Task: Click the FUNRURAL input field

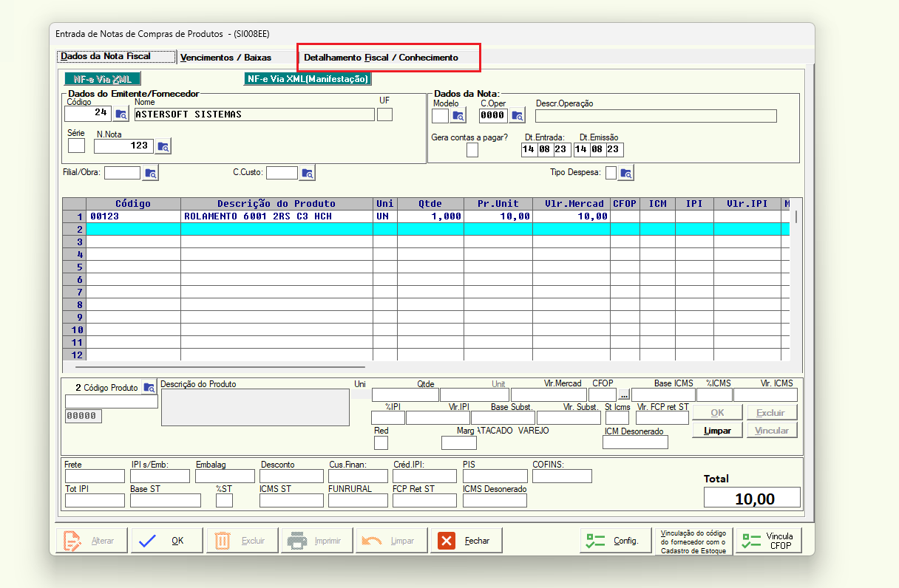Action: point(358,501)
